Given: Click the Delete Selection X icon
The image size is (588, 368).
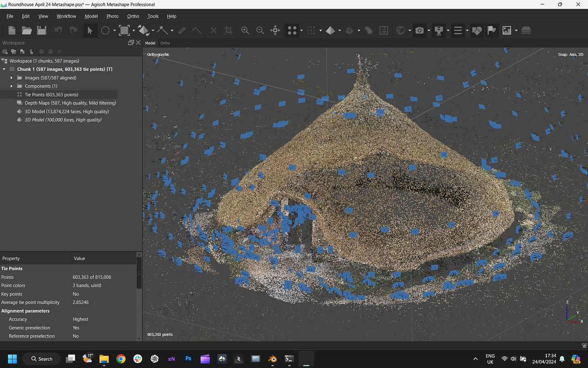Looking at the screenshot, I should 214,30.
